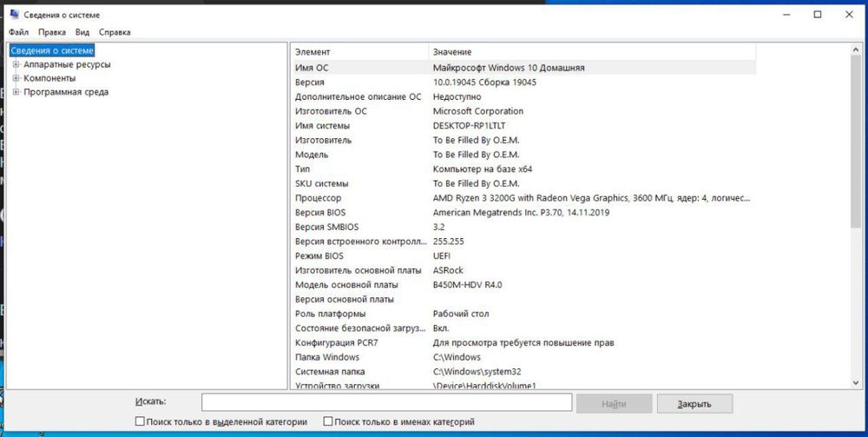The height and width of the screenshot is (437, 868).
Task: Click the ASRock value
Action: pos(448,270)
